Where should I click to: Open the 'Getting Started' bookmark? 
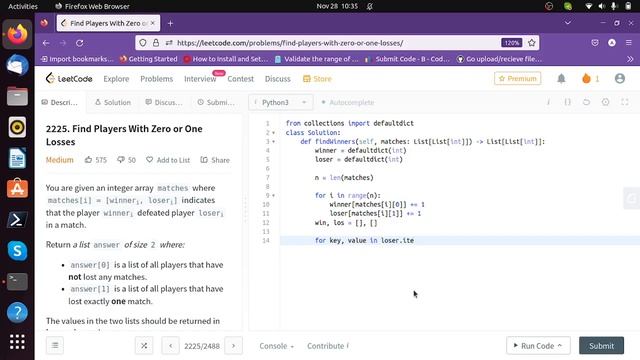pos(149,59)
